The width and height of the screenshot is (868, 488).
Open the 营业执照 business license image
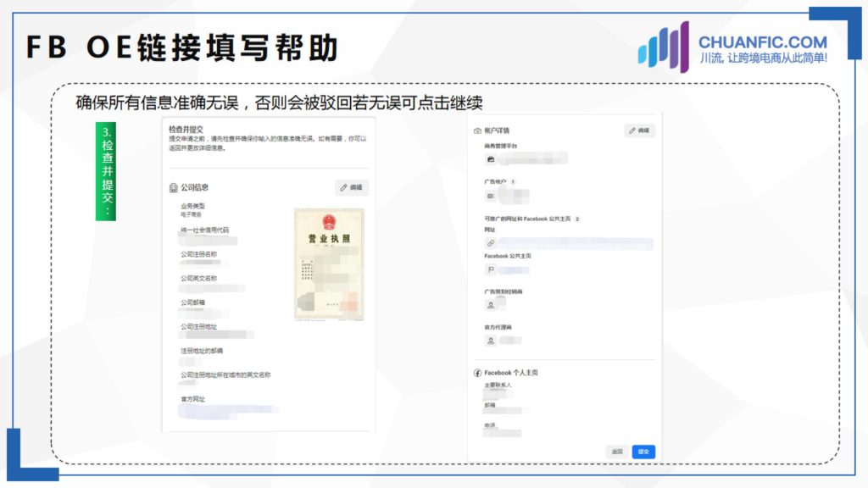tap(329, 264)
